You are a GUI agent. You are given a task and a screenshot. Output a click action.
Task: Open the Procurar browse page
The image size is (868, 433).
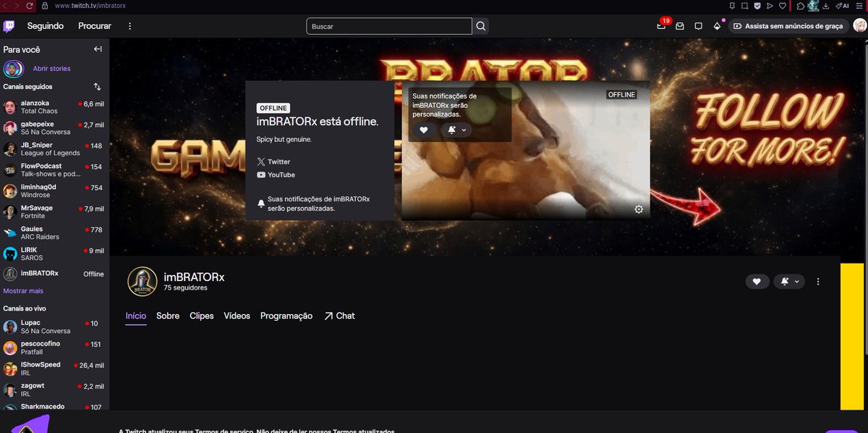coord(95,26)
